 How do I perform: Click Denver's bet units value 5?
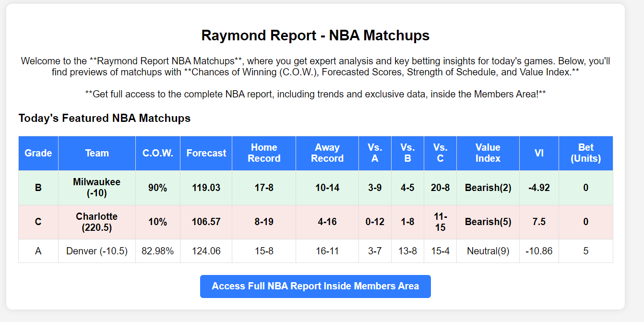click(x=586, y=251)
